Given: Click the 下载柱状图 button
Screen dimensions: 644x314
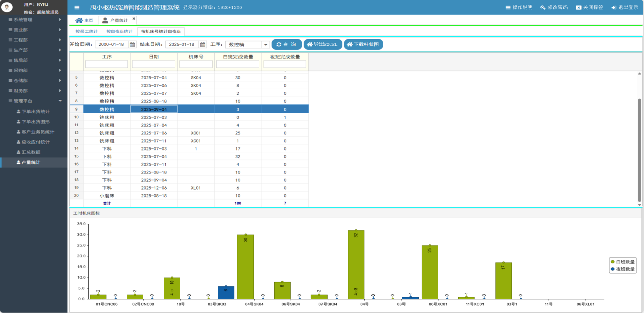Looking at the screenshot, I should tap(363, 44).
